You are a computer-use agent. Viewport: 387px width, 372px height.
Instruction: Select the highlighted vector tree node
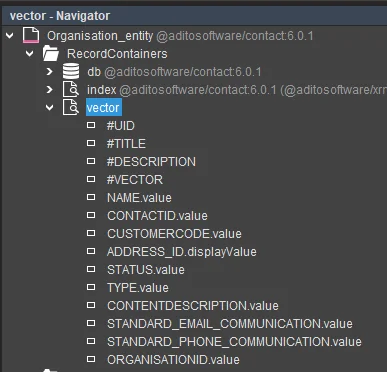[104, 108]
